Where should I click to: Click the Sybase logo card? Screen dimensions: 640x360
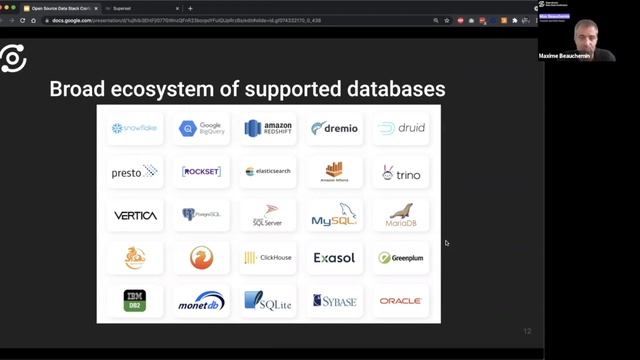334,301
